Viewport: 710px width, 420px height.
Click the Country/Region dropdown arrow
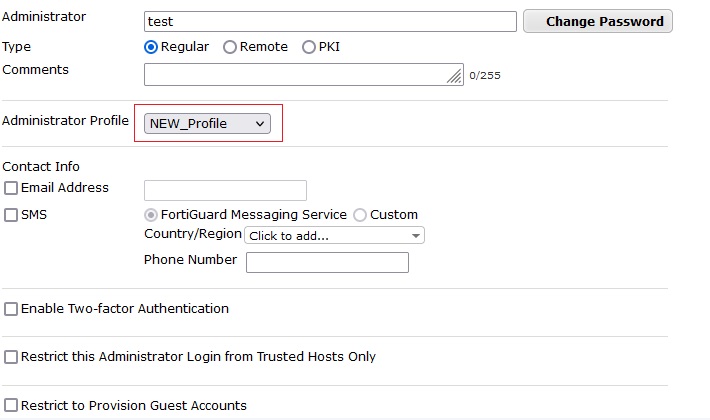tap(415, 236)
